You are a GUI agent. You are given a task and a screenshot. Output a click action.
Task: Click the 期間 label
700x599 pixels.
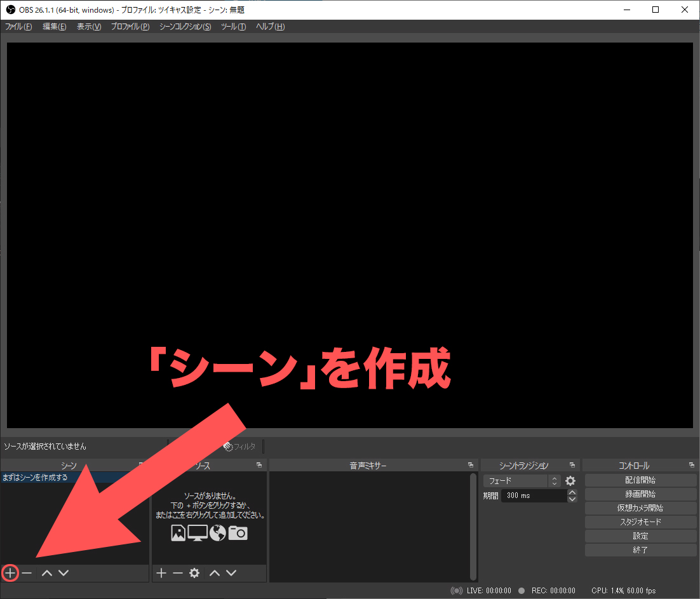(x=490, y=495)
